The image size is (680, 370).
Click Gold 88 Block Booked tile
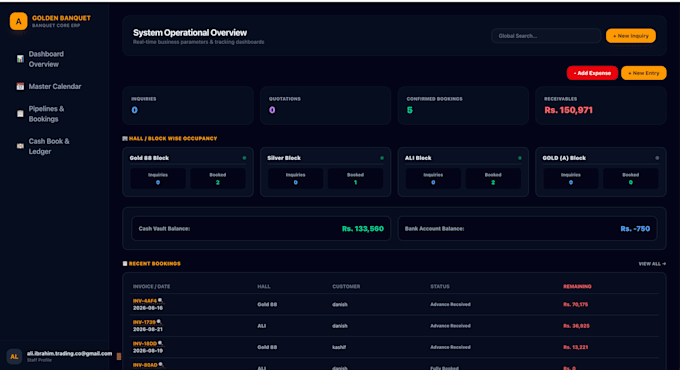pyautogui.click(x=218, y=178)
